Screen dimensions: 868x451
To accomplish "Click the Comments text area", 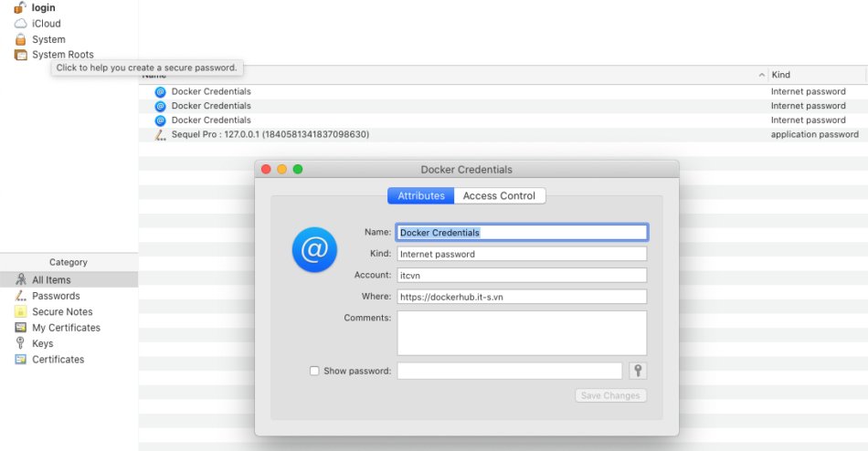I will 522,333.
